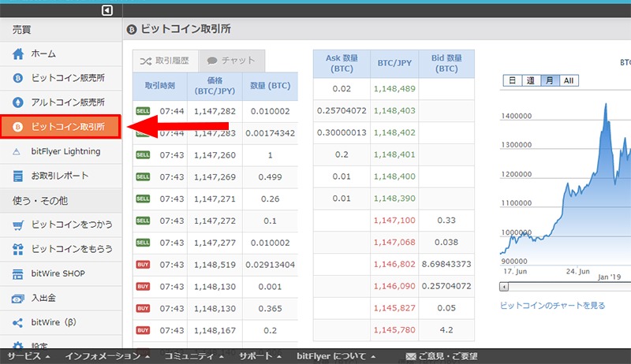The height and width of the screenshot is (364, 631).
Task: Open ビットコインをもらう menu item
Action: pyautogui.click(x=61, y=250)
